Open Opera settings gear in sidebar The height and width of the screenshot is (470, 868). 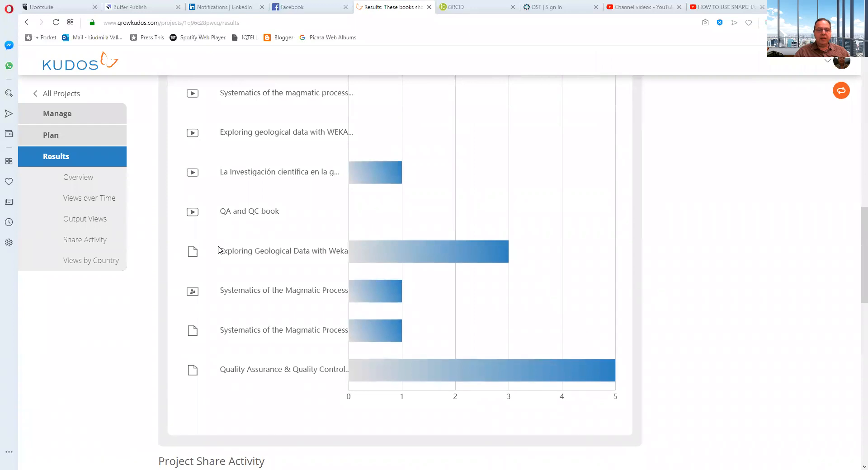coord(9,242)
